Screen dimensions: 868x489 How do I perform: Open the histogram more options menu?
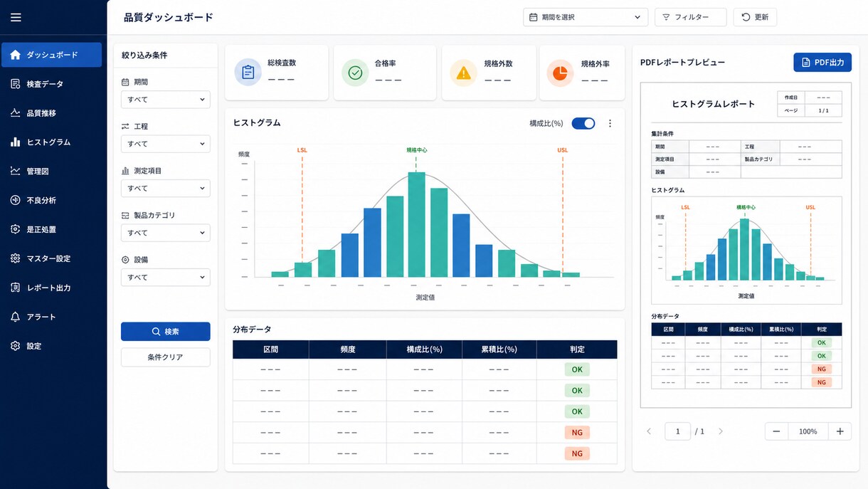pyautogui.click(x=610, y=123)
